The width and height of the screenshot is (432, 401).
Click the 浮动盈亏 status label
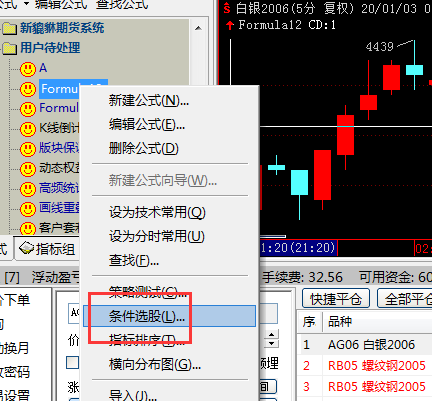tap(55, 277)
